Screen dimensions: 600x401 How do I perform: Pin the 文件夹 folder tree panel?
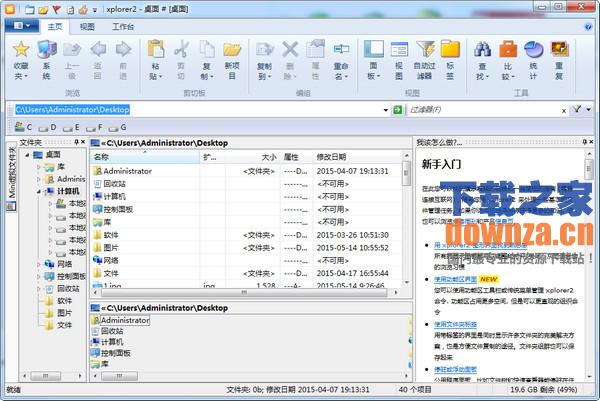coord(76,142)
